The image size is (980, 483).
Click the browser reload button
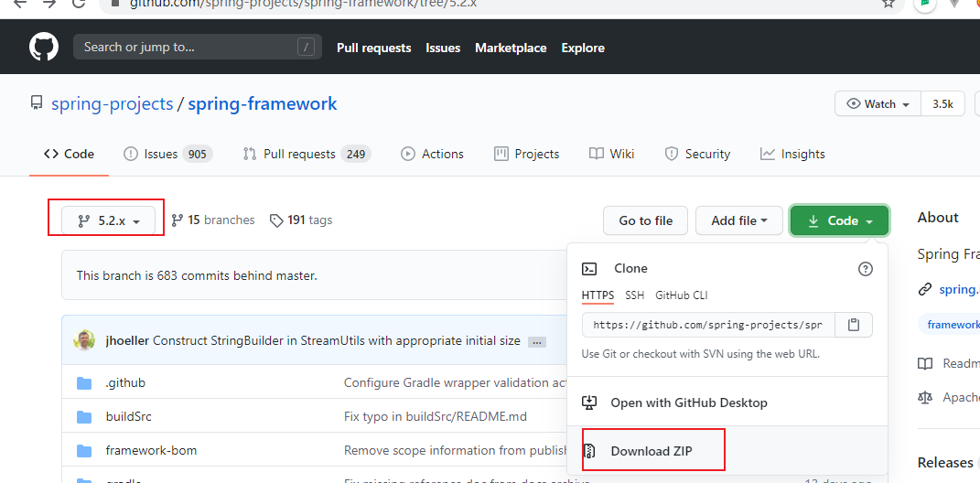[x=79, y=3]
